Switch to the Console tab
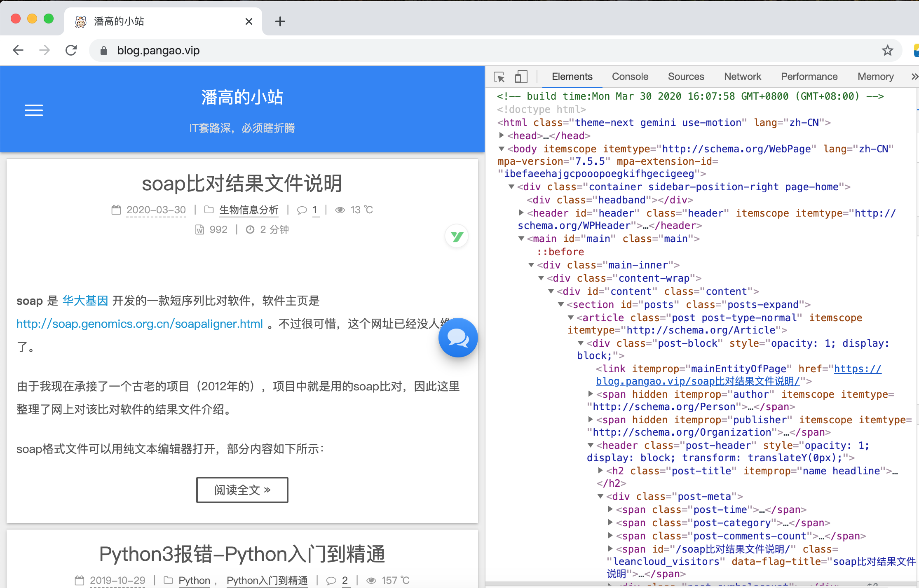919x588 pixels. 630,77
